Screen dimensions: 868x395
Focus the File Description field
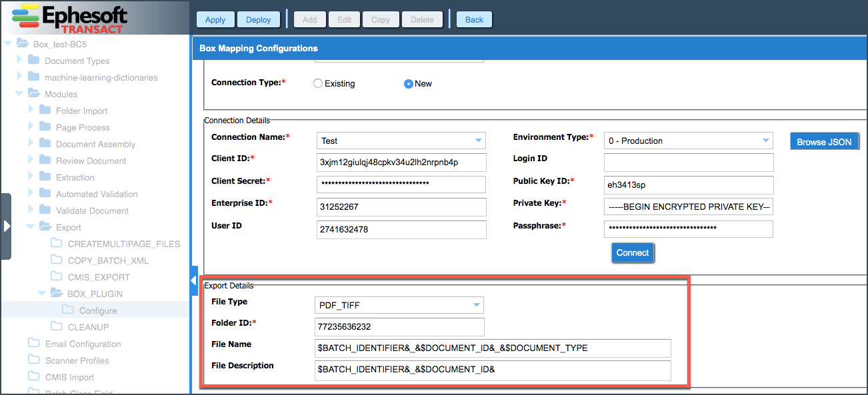493,370
